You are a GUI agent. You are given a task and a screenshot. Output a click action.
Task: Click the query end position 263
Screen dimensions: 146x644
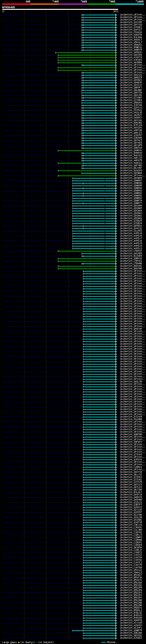(x=115, y=11)
